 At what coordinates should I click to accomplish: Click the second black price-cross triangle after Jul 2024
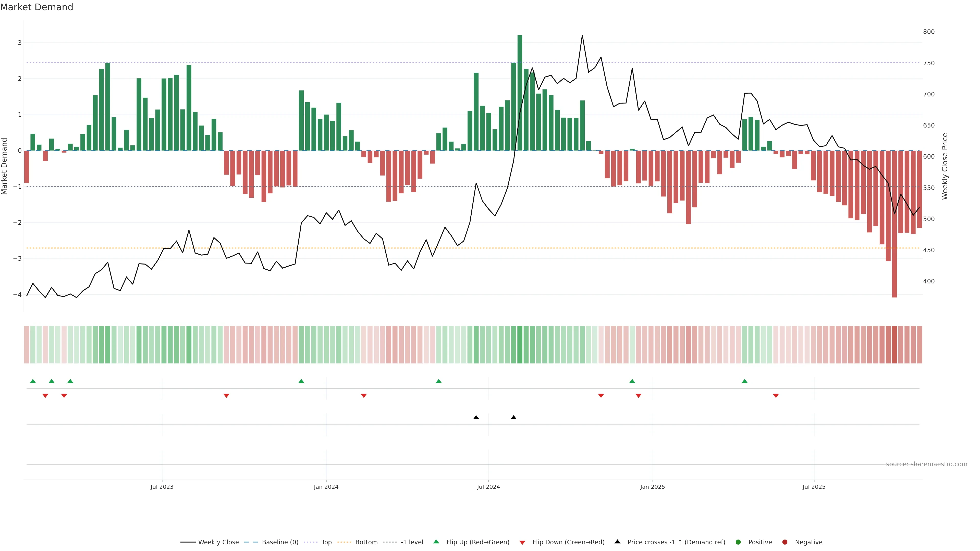513,418
